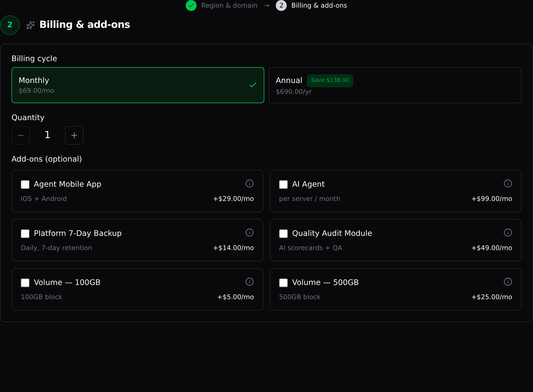Click the $690.00/yr annual price text
Viewport: 533px width, 392px height.
[294, 92]
